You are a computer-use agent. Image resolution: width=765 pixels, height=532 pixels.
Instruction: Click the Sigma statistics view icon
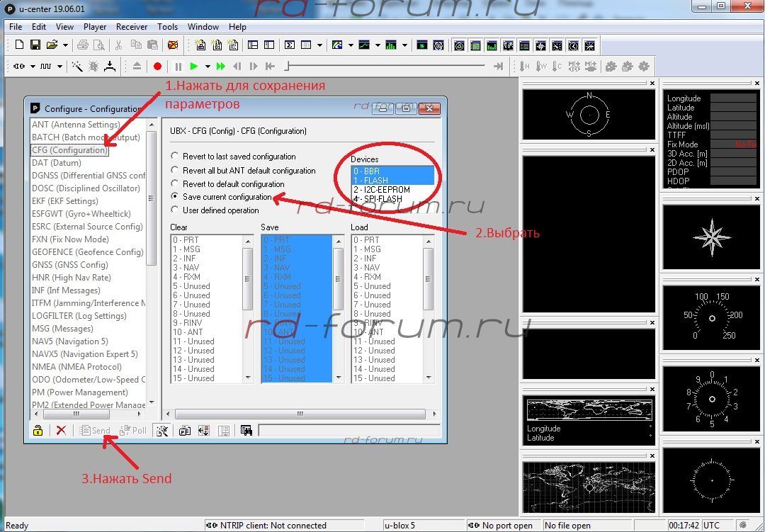[290, 45]
